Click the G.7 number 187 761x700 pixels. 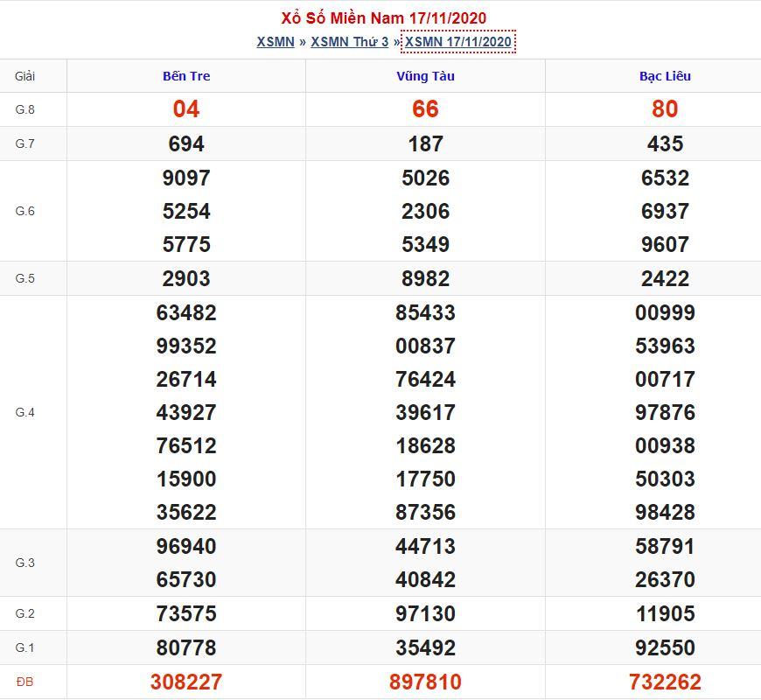426,144
